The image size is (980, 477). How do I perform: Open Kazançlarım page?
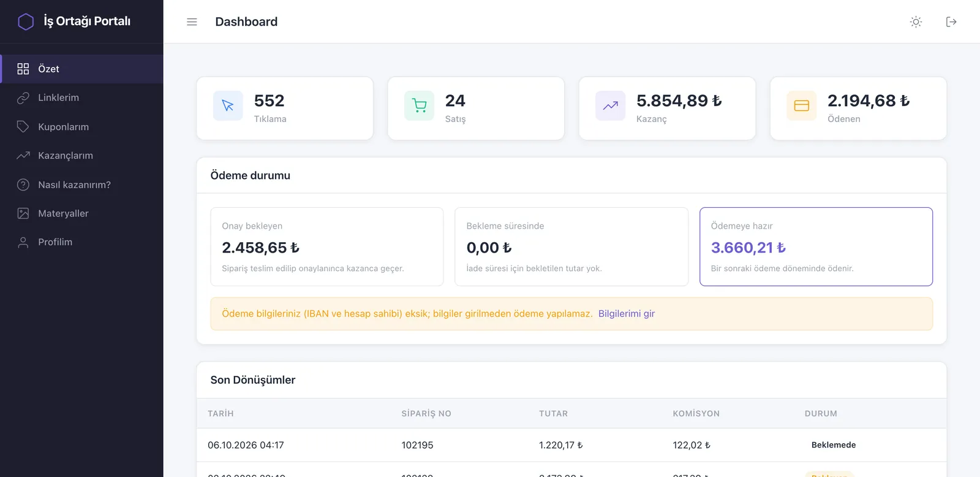[81, 155]
